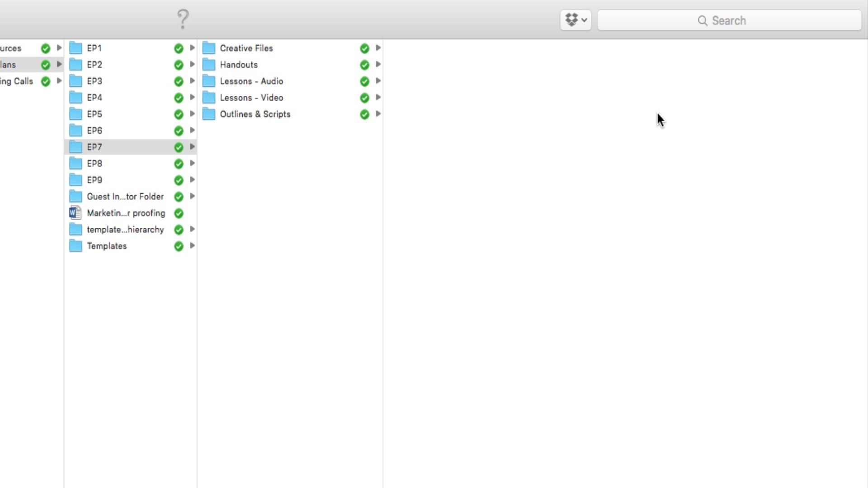Expand the EP9 folder arrow
Screen dimensions: 868x488
[192, 180]
